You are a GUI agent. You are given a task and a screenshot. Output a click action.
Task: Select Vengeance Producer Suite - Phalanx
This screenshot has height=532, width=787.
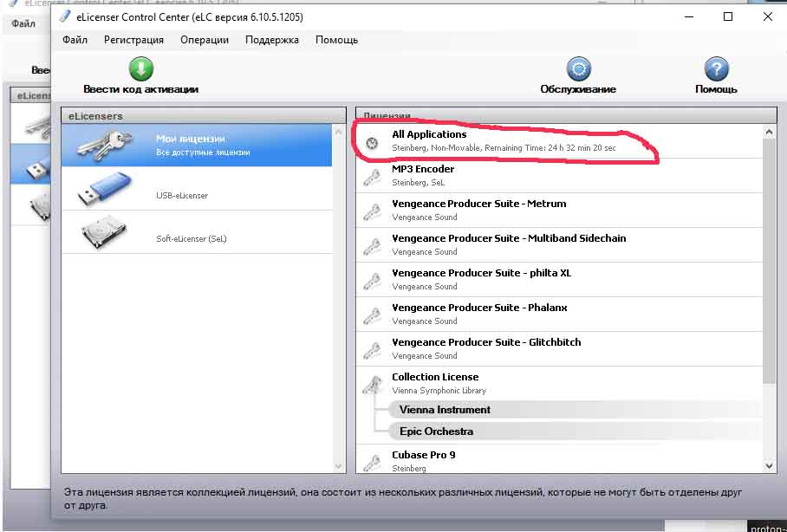(559, 315)
